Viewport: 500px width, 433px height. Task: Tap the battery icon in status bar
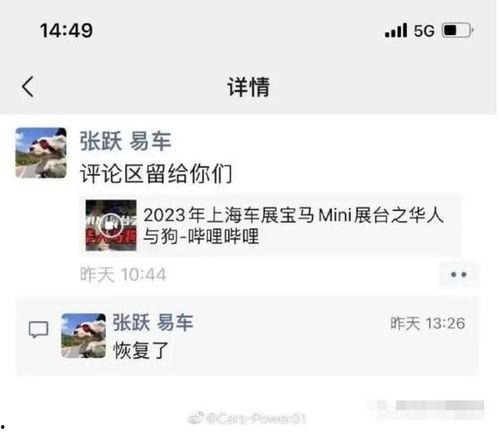pyautogui.click(x=458, y=31)
